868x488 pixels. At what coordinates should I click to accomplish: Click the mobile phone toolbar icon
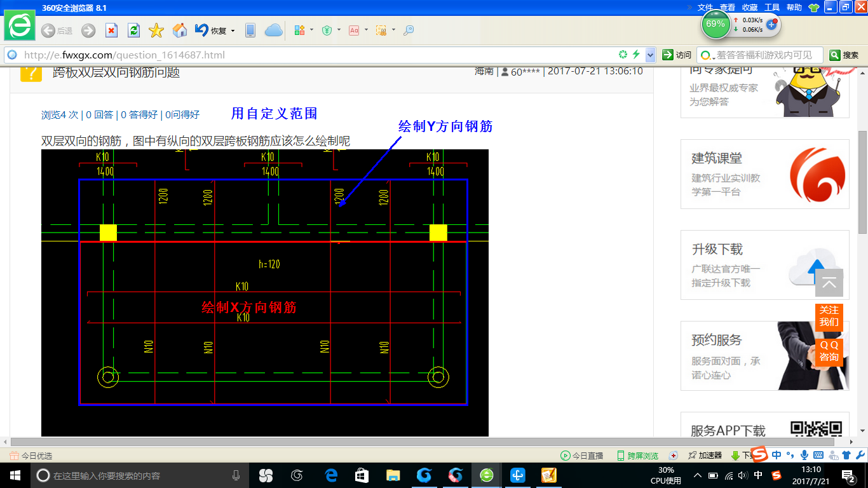tap(250, 30)
